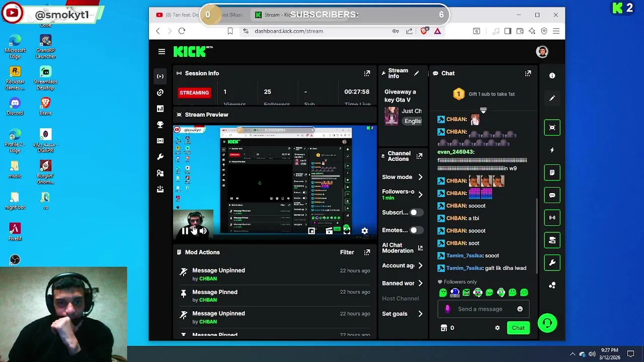644x362 pixels.
Task: Click the chat panel scrollbar
Action: tap(536, 235)
